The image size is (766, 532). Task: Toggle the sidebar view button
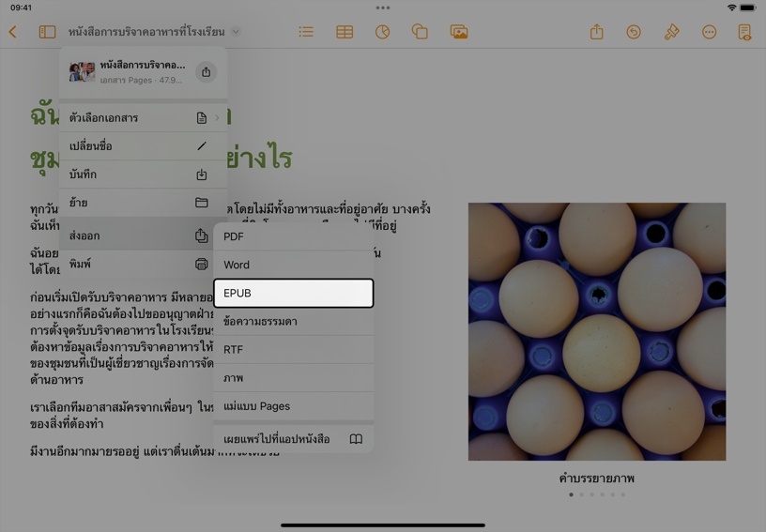click(x=47, y=32)
